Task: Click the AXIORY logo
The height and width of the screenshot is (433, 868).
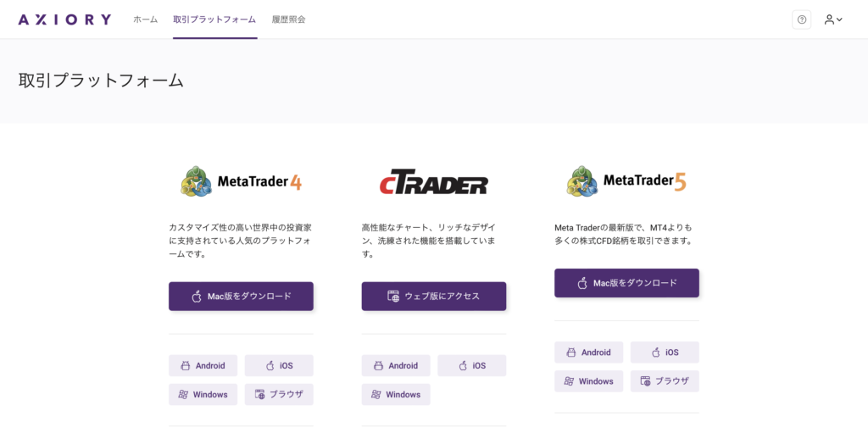Action: click(64, 19)
